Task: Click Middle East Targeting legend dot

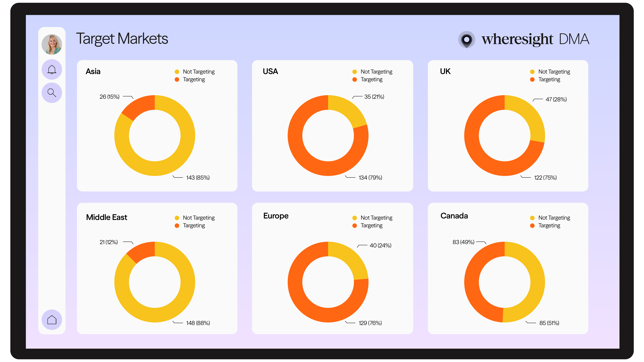Action: [177, 226]
